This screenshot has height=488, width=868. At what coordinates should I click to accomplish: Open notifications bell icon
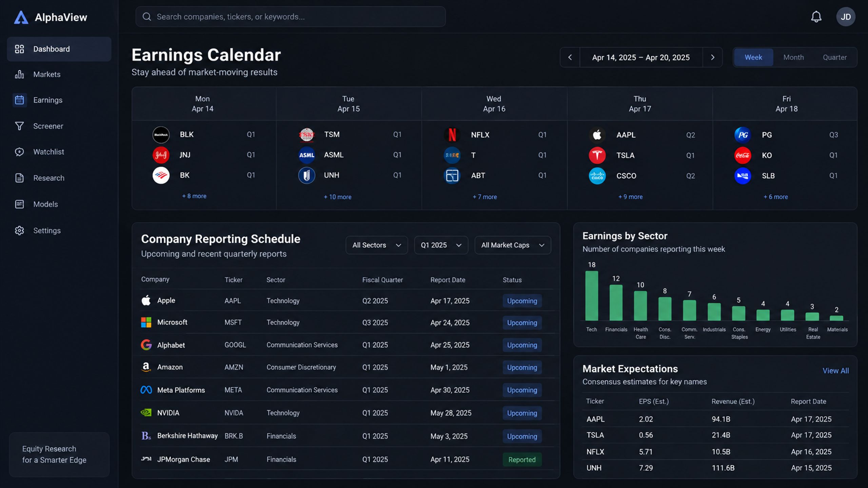tap(816, 17)
